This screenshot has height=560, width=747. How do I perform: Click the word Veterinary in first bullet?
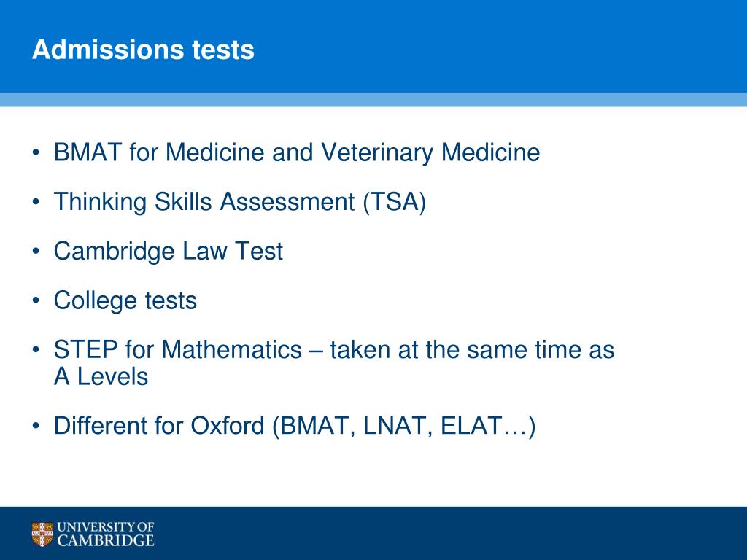click(377, 153)
